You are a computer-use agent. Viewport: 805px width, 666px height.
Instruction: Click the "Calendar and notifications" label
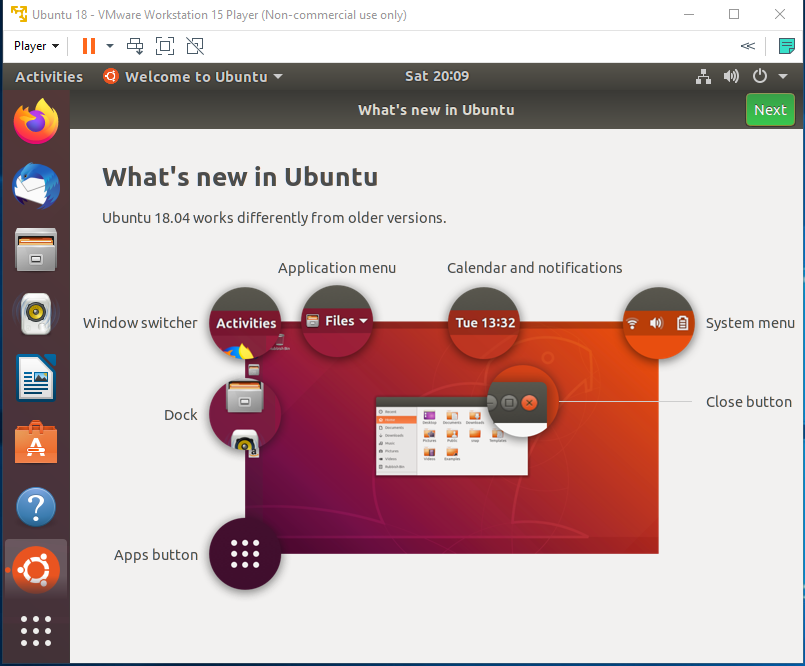click(534, 268)
